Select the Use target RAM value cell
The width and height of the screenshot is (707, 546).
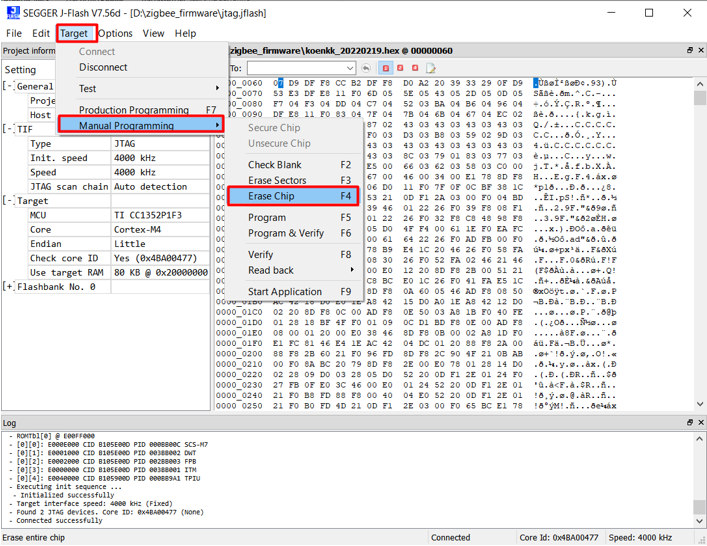[x=160, y=272]
